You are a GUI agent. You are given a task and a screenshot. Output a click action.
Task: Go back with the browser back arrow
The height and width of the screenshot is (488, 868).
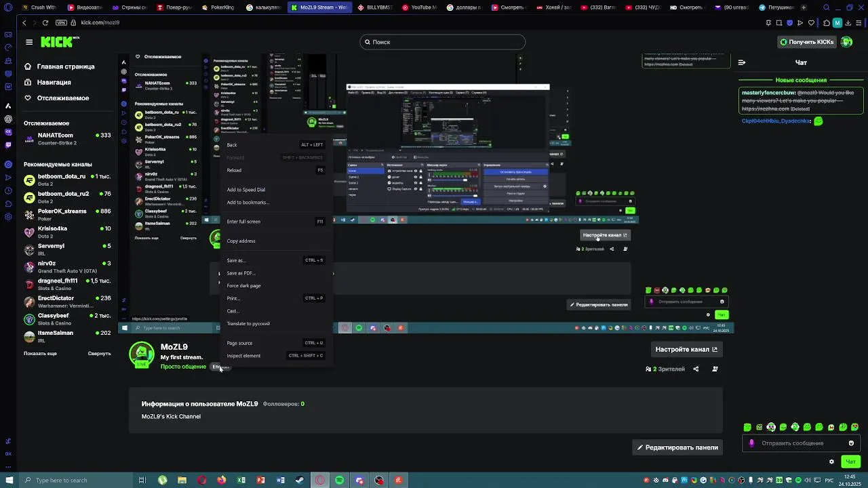(24, 22)
